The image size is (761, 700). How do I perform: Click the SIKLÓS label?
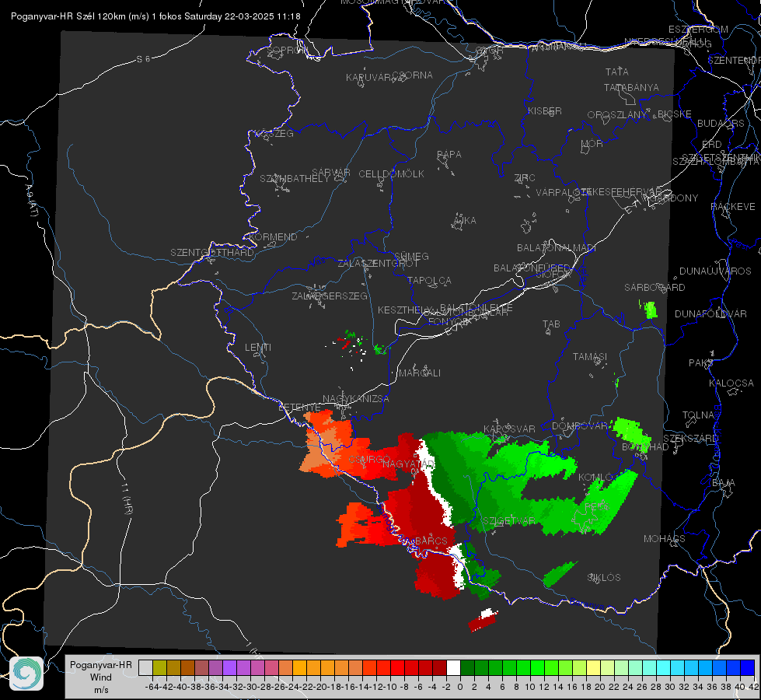tap(604, 578)
